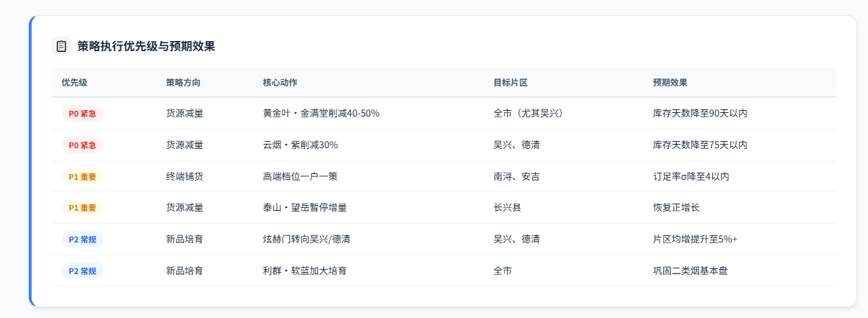Click the second P0 紧急 badge
The width and height of the screenshot is (868, 318).
(x=83, y=145)
